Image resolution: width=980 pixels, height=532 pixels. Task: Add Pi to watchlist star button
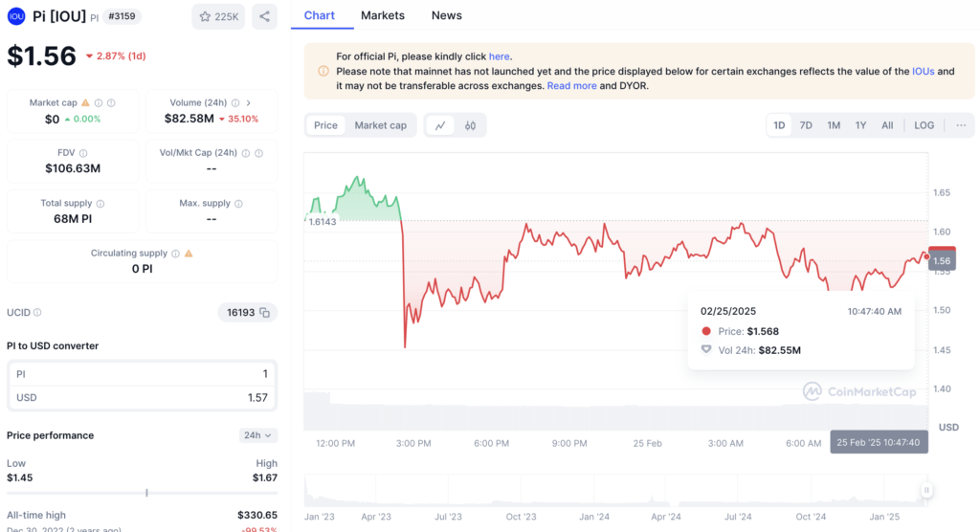[x=218, y=17]
